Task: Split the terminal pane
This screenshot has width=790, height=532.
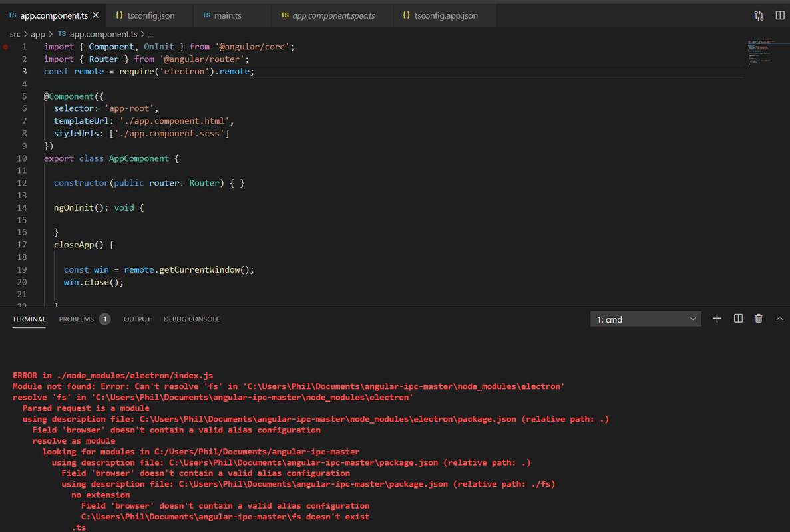Action: click(738, 319)
